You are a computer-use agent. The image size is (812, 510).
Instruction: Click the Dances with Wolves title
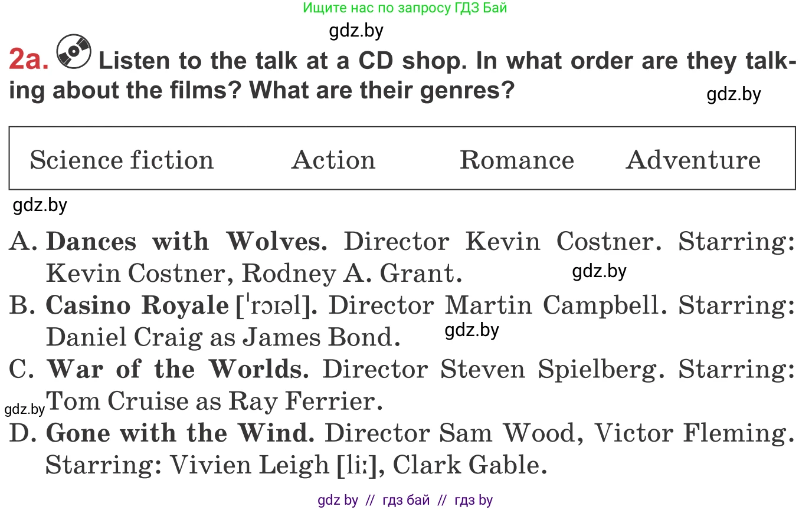(x=185, y=242)
